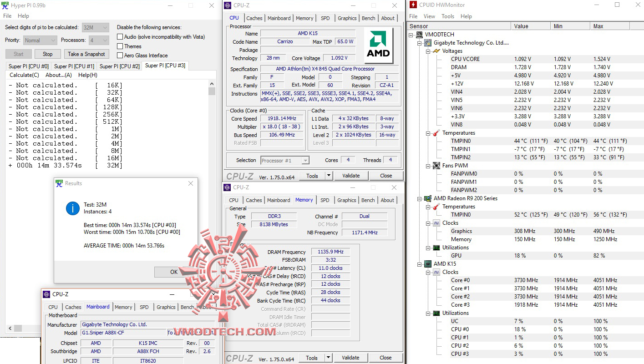Click the AMD K15 processor chip icon in HWMonitor
The height and width of the screenshot is (364, 644).
[428, 264]
